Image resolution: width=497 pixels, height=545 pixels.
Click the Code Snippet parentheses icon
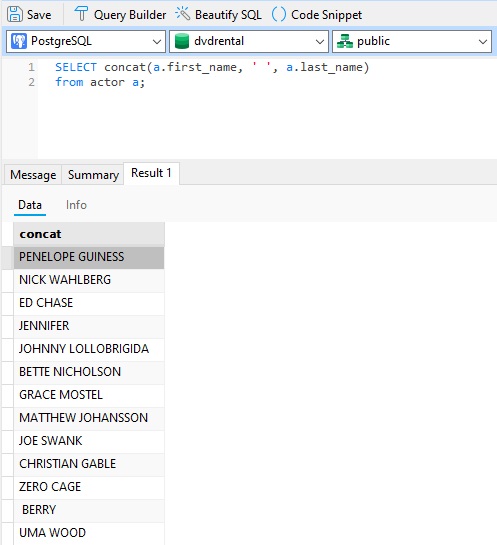click(x=279, y=14)
